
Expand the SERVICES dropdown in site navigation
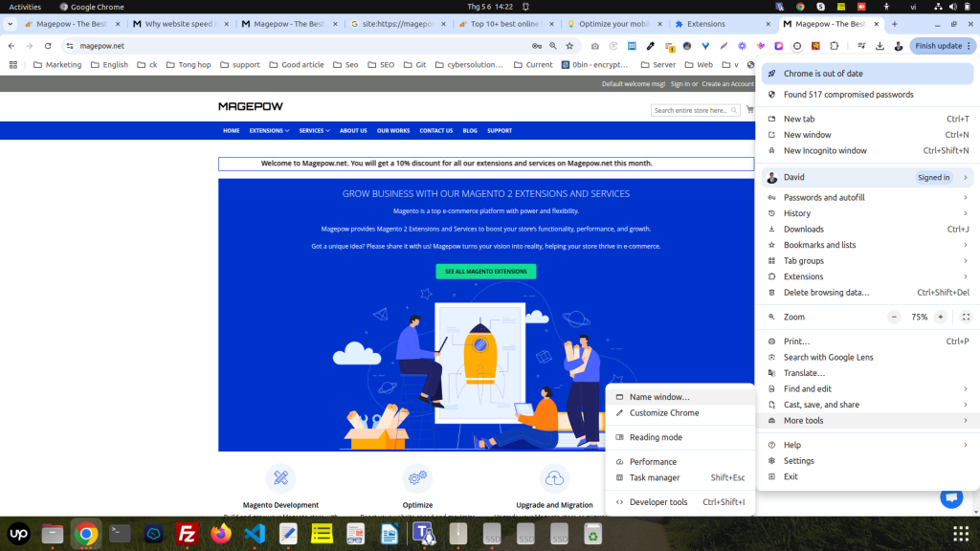[x=314, y=131]
